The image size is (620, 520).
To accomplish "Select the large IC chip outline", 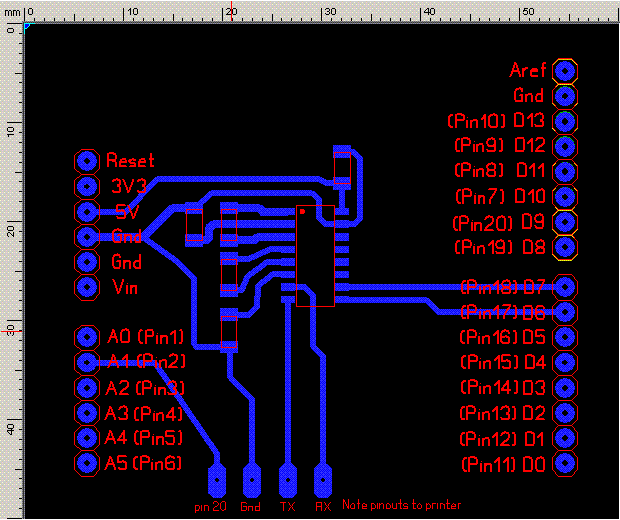I will [315, 256].
